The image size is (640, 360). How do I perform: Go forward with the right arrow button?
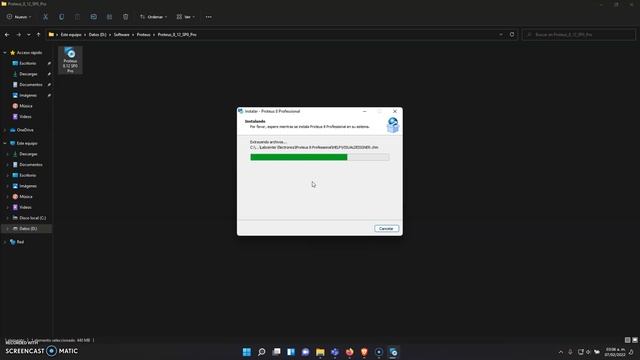[18, 35]
